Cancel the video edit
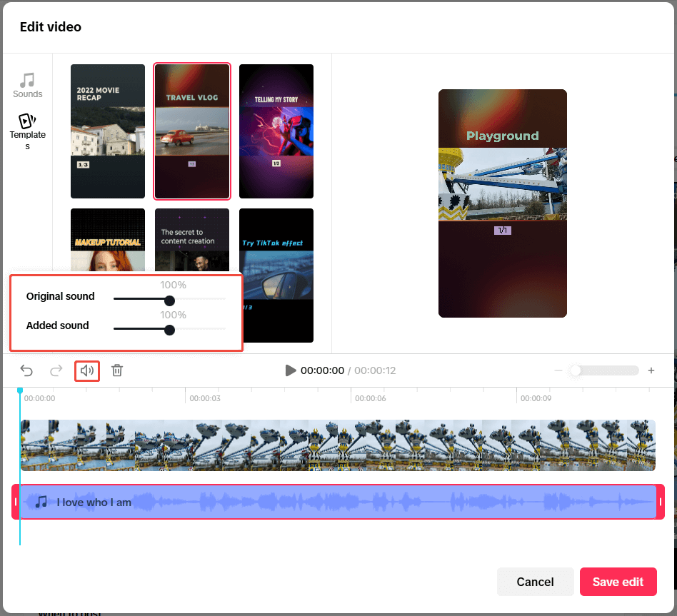Image resolution: width=677 pixels, height=616 pixels. [x=535, y=582]
